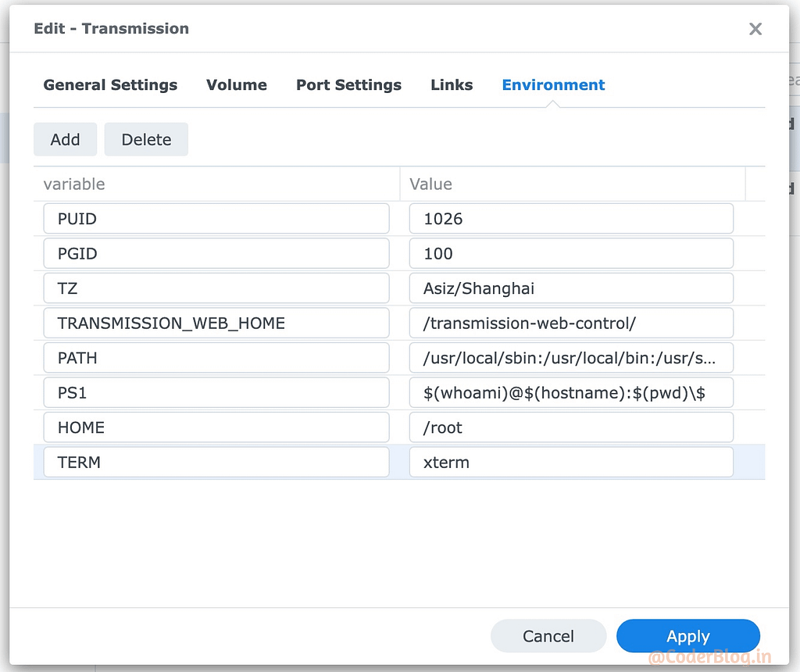Edit the PATH variable name field
This screenshot has height=672, width=800.
click(x=216, y=358)
